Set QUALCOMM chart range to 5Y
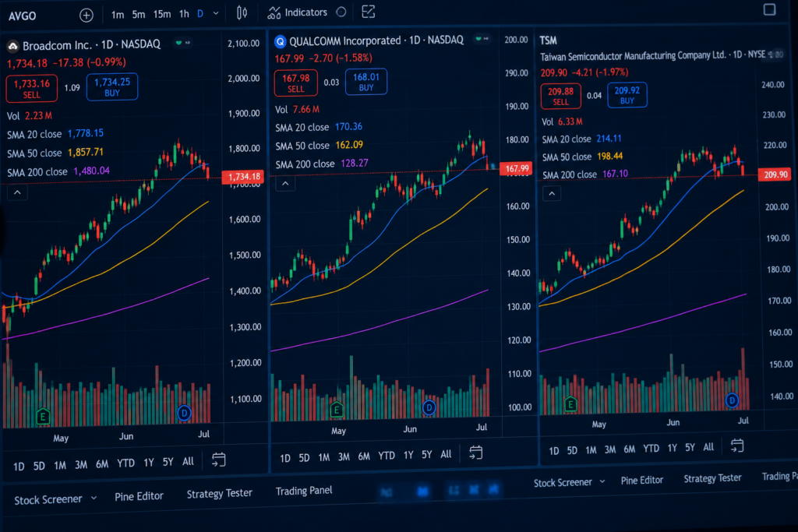The height and width of the screenshot is (532, 798). [x=426, y=455]
